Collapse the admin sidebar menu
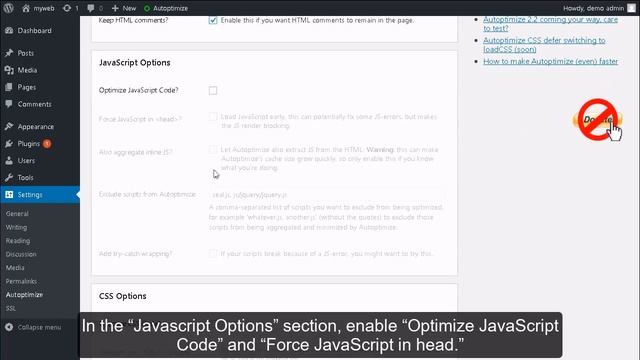Viewport: 640px width, 360px height. [x=33, y=327]
